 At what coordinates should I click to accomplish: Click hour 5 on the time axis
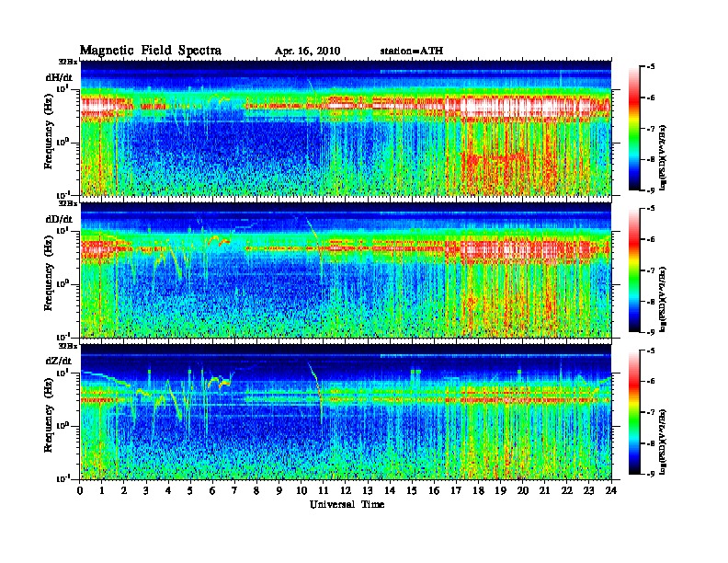click(190, 491)
